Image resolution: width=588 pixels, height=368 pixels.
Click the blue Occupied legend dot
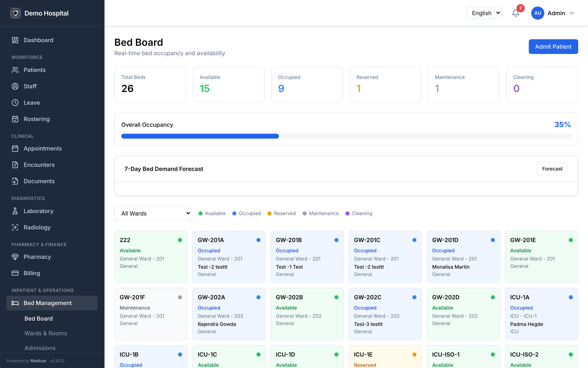coord(234,213)
